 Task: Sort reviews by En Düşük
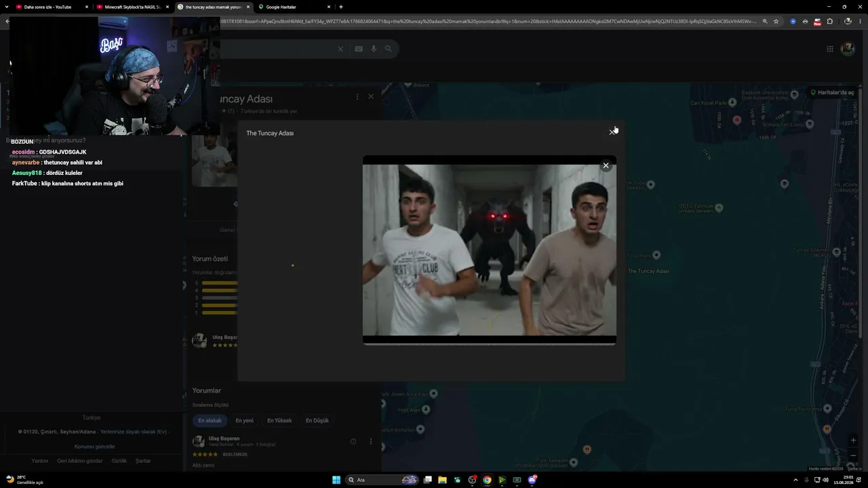pyautogui.click(x=317, y=420)
